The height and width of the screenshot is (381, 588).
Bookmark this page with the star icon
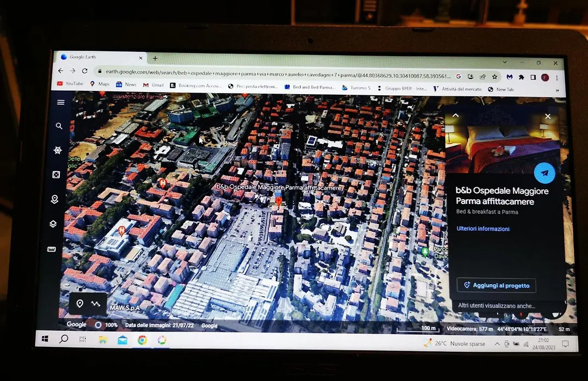494,77
